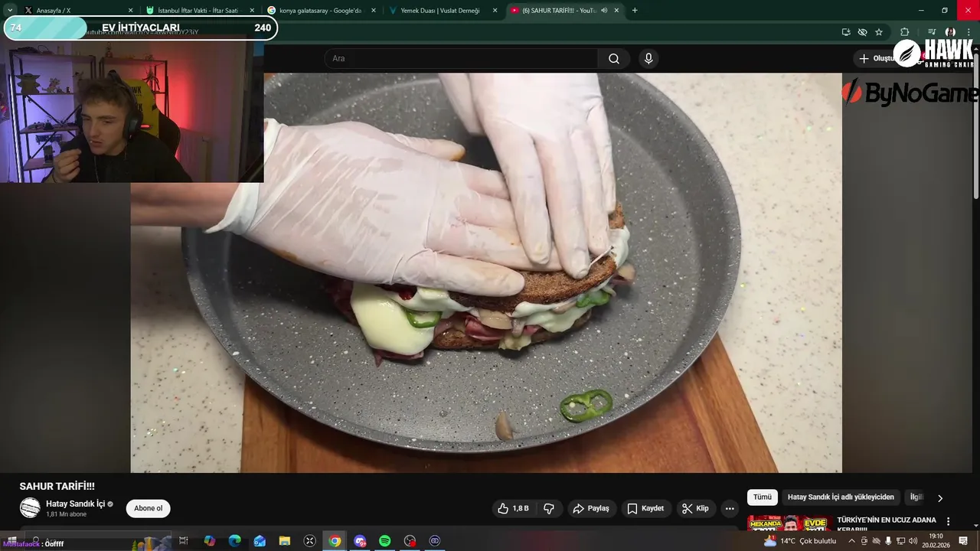Click the tray microphone icon
The width and height of the screenshot is (980, 551).
tap(888, 541)
